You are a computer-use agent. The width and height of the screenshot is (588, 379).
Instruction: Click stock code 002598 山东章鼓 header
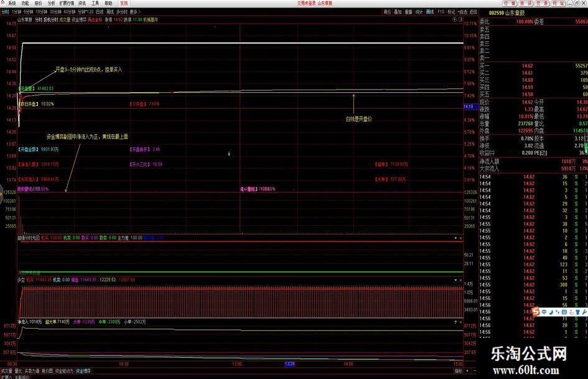click(x=506, y=13)
